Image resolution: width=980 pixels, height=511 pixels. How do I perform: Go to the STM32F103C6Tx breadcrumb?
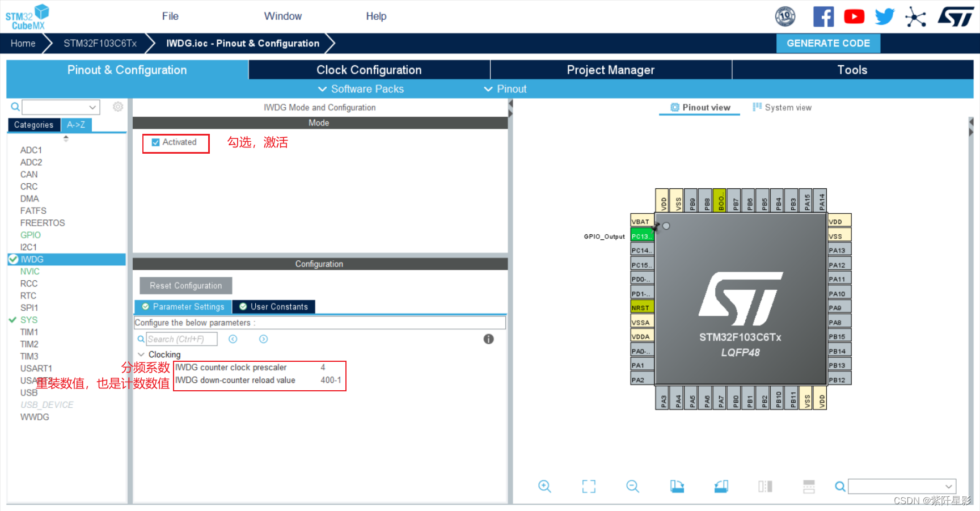[100, 44]
